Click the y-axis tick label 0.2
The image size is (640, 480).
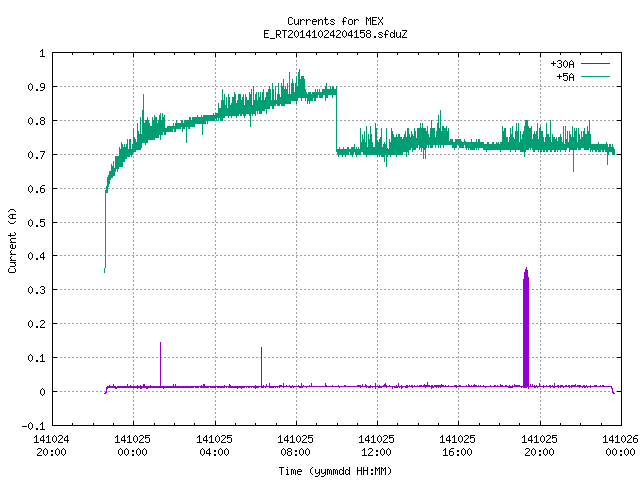[x=36, y=324]
